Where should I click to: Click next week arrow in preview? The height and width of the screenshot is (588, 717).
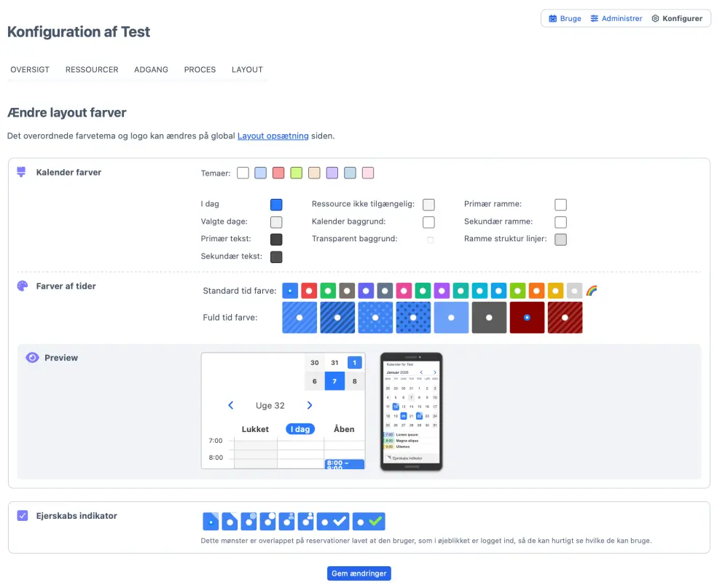(310, 406)
